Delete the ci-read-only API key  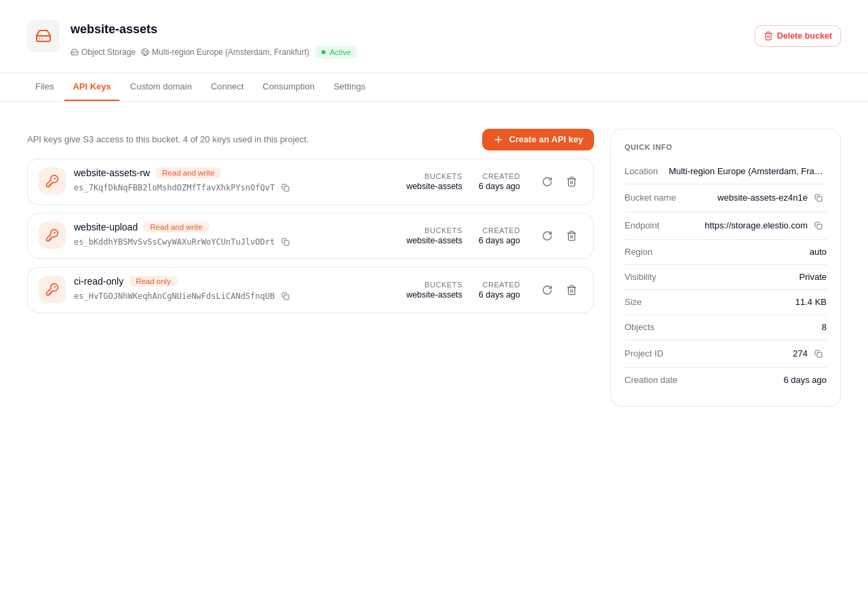tap(572, 290)
